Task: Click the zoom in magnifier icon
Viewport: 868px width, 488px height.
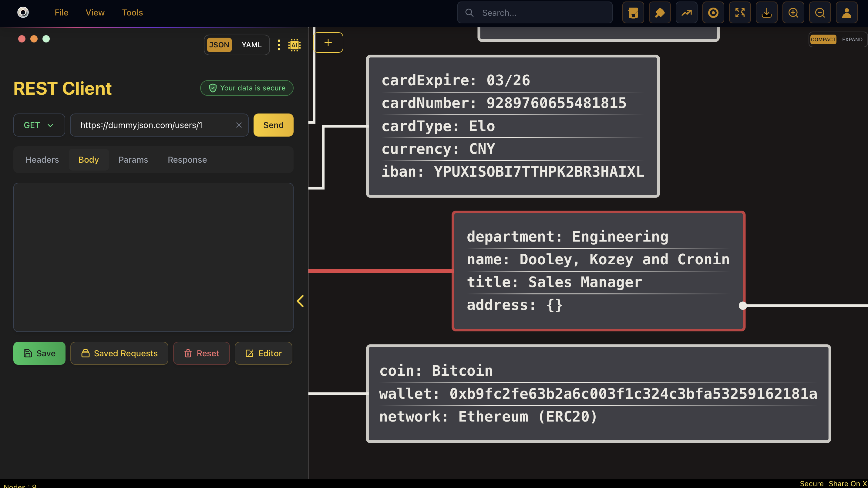Action: (793, 13)
